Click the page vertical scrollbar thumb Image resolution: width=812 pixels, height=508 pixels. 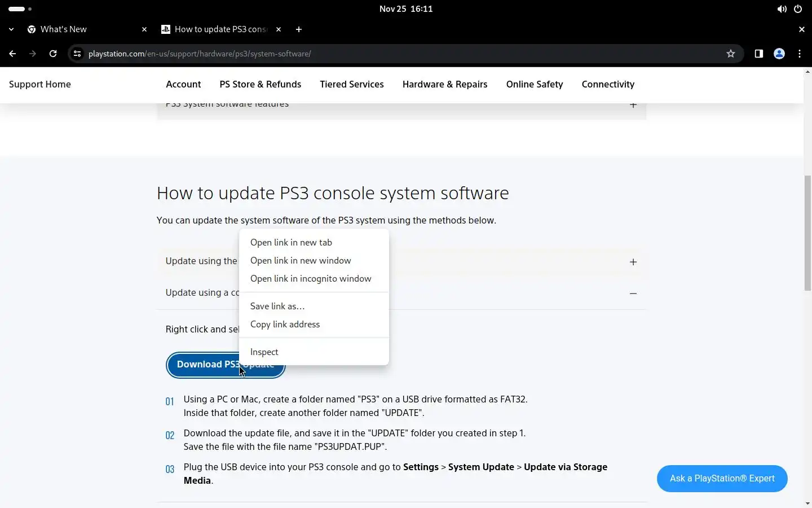807,233
